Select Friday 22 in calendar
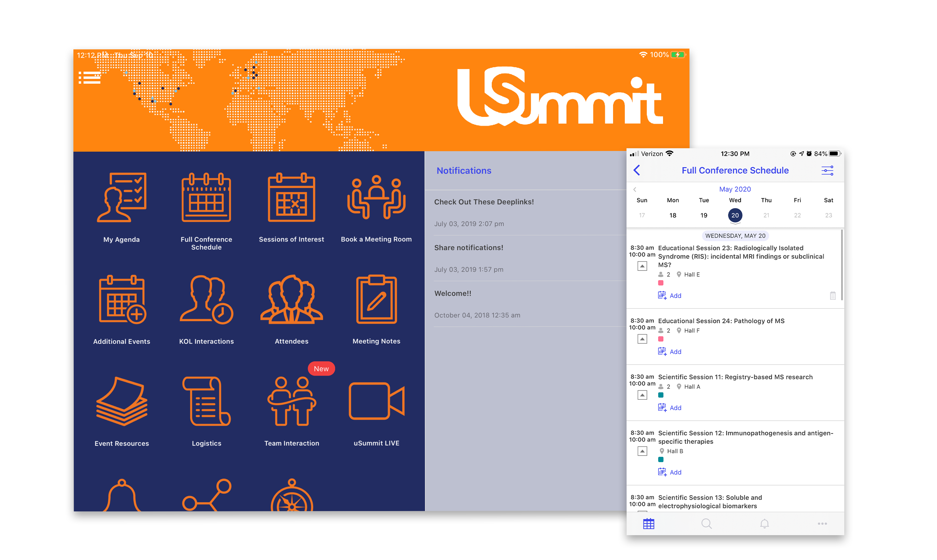 tap(797, 215)
